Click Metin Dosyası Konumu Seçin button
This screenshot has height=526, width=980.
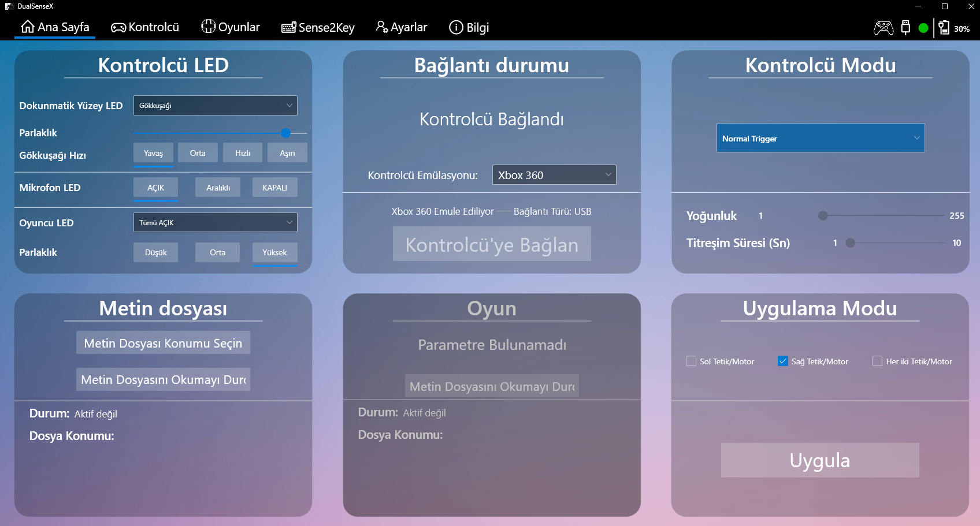tap(163, 342)
